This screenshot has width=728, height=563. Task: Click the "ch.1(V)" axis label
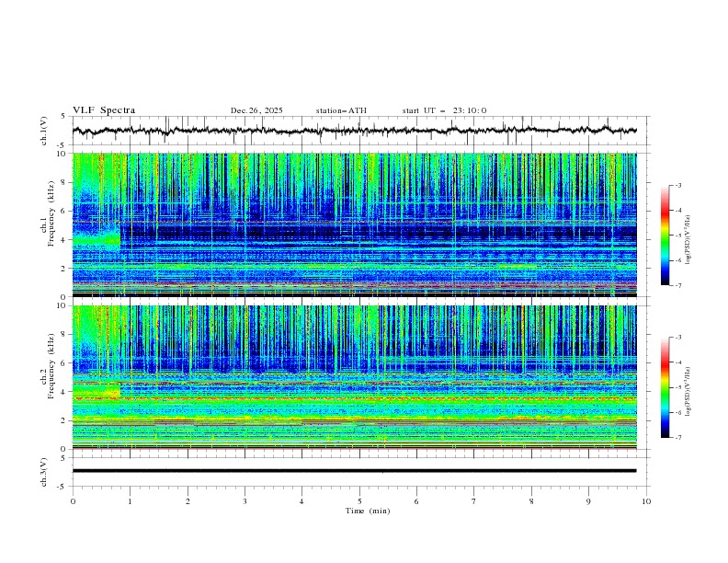click(x=44, y=131)
